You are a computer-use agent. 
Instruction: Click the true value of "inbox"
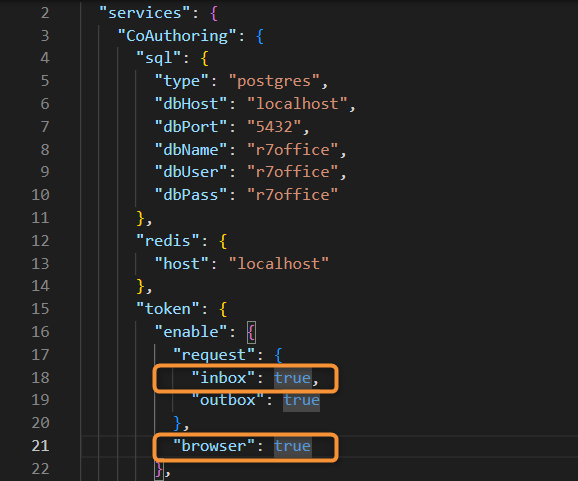click(293, 378)
